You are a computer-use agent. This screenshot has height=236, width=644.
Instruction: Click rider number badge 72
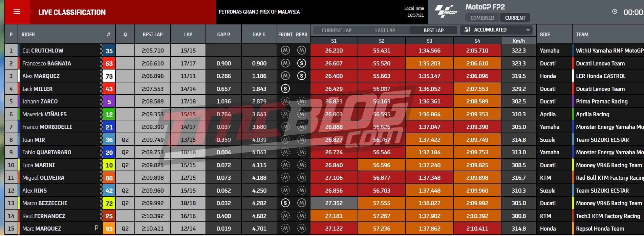click(x=109, y=203)
